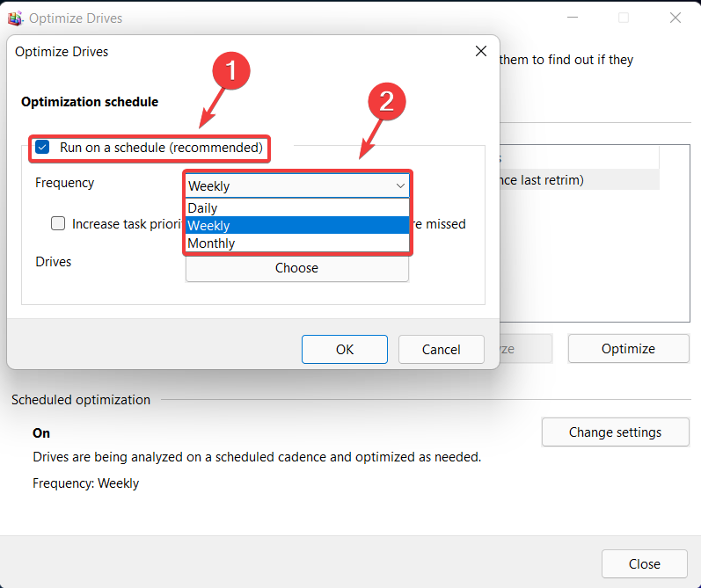Click the 'Frequency: Weekly' status text

click(86, 483)
